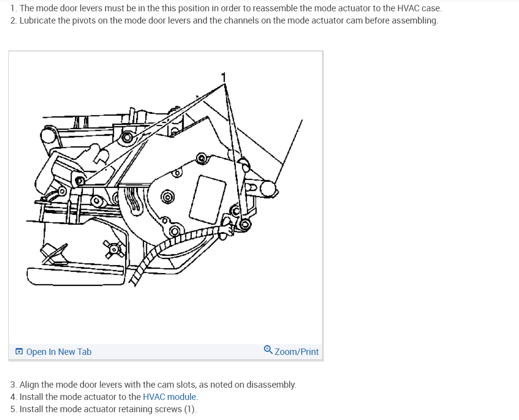The height and width of the screenshot is (420, 519).
Task: Click the image footer bar between the links
Action: coord(177,351)
